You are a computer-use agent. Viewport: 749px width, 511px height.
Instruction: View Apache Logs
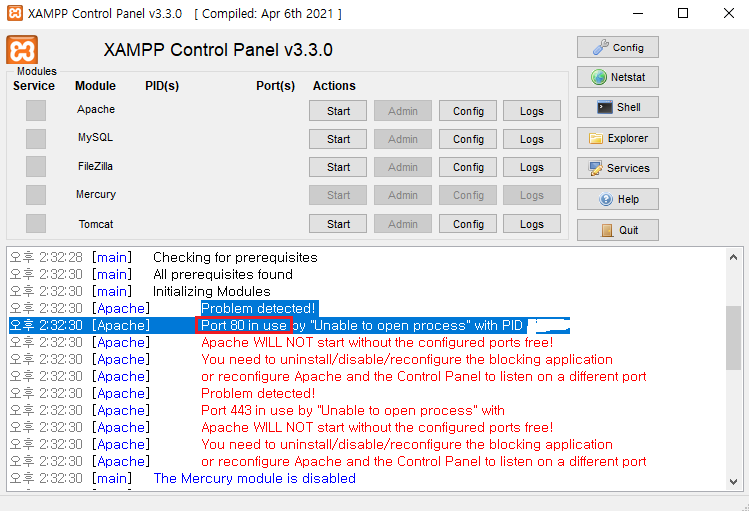pyautogui.click(x=532, y=111)
